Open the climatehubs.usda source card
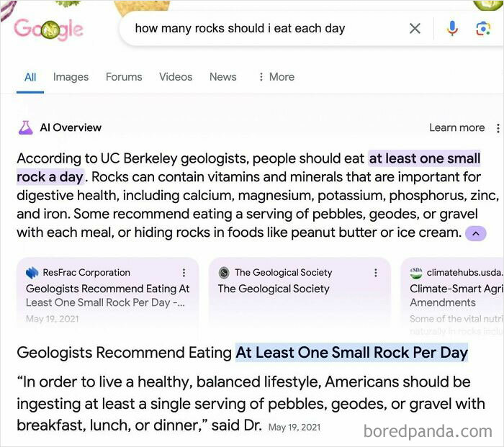The width and height of the screenshot is (504, 447). coord(454,295)
